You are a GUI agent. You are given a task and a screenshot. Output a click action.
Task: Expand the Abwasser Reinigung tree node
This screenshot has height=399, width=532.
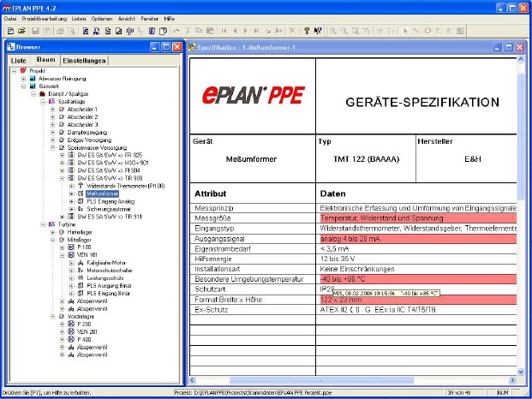[x=23, y=79]
